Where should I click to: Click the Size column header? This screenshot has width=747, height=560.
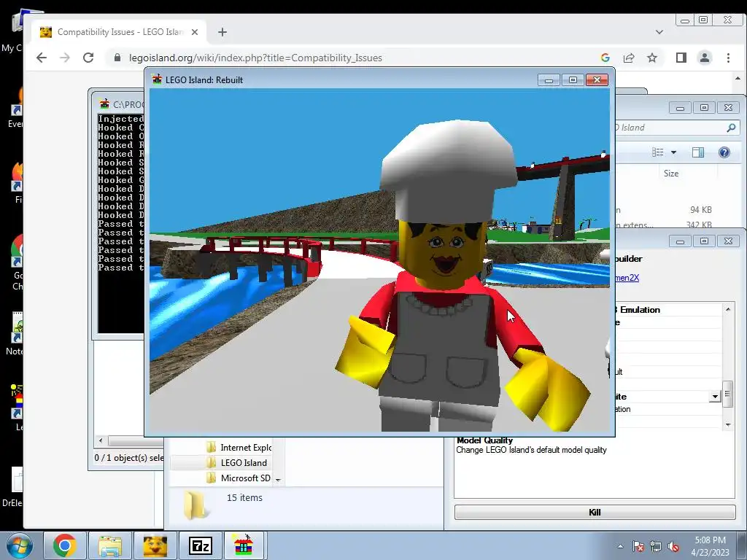[x=671, y=174]
